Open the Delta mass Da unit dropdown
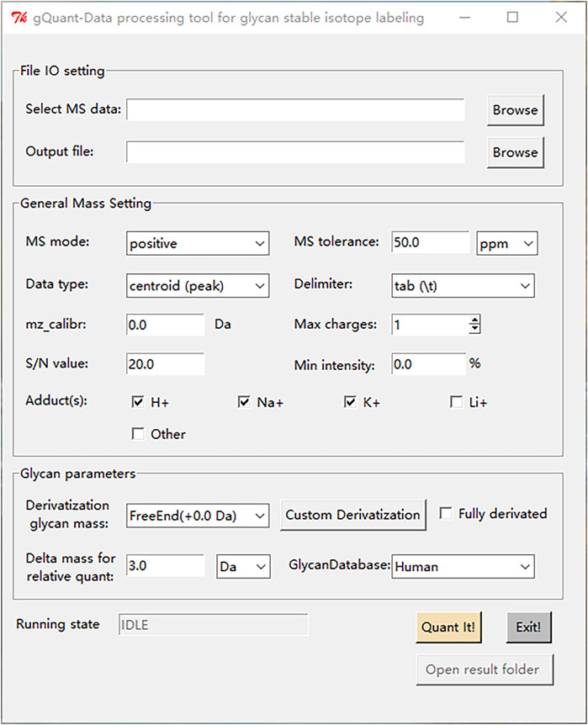This screenshot has height=725, width=588. 243,566
